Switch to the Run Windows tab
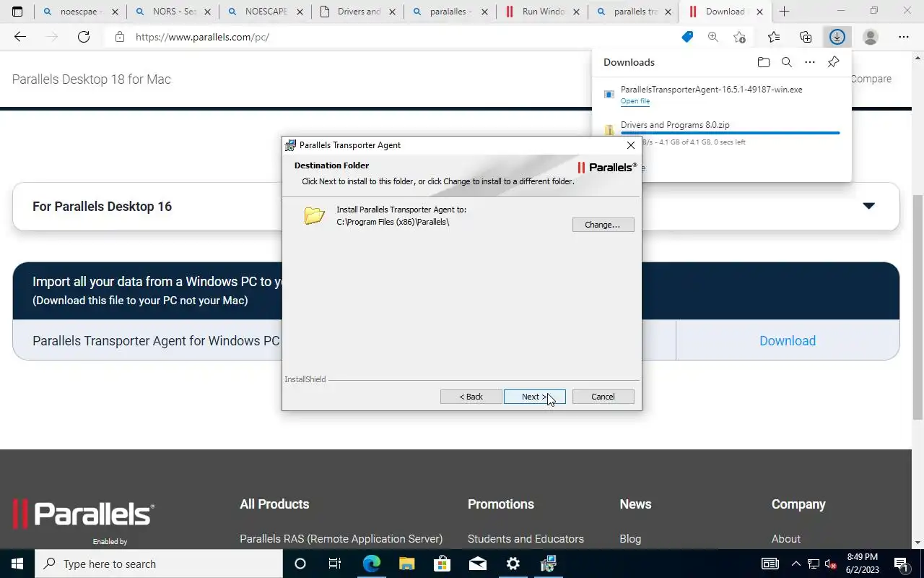 pyautogui.click(x=542, y=12)
